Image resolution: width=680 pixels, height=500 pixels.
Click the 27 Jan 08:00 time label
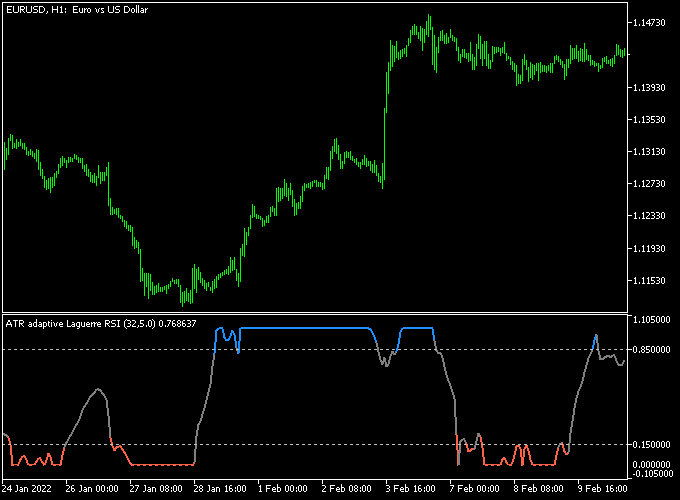156,489
